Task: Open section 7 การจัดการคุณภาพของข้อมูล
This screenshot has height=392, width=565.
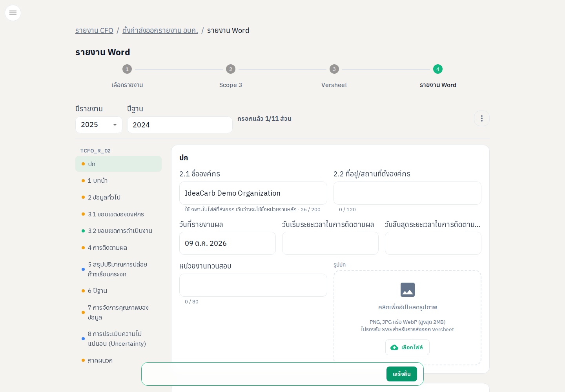Action: click(x=118, y=312)
